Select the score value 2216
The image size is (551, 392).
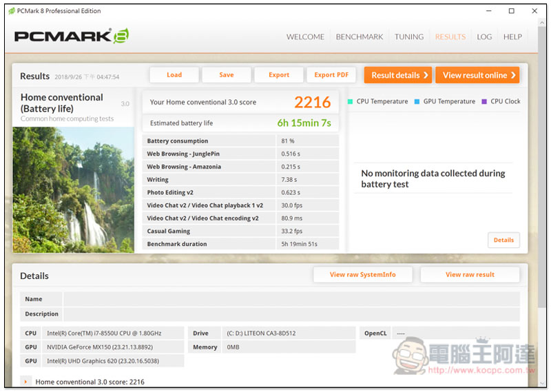[313, 103]
